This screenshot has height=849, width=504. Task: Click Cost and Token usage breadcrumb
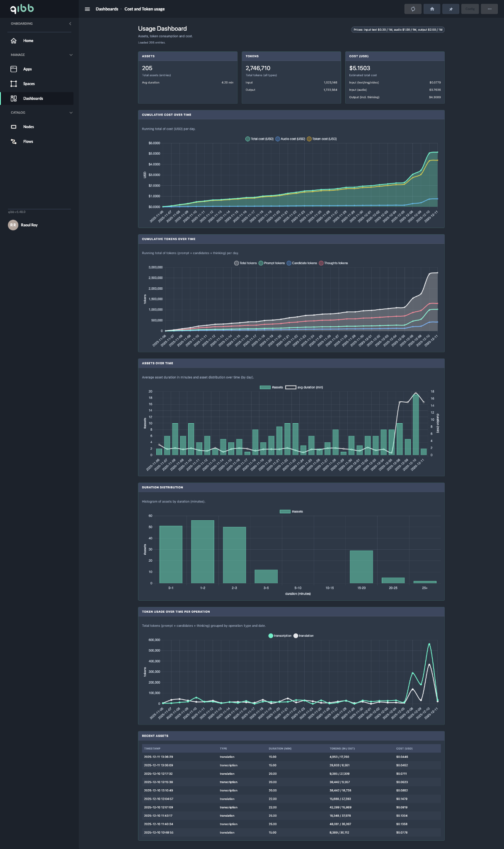(x=145, y=9)
